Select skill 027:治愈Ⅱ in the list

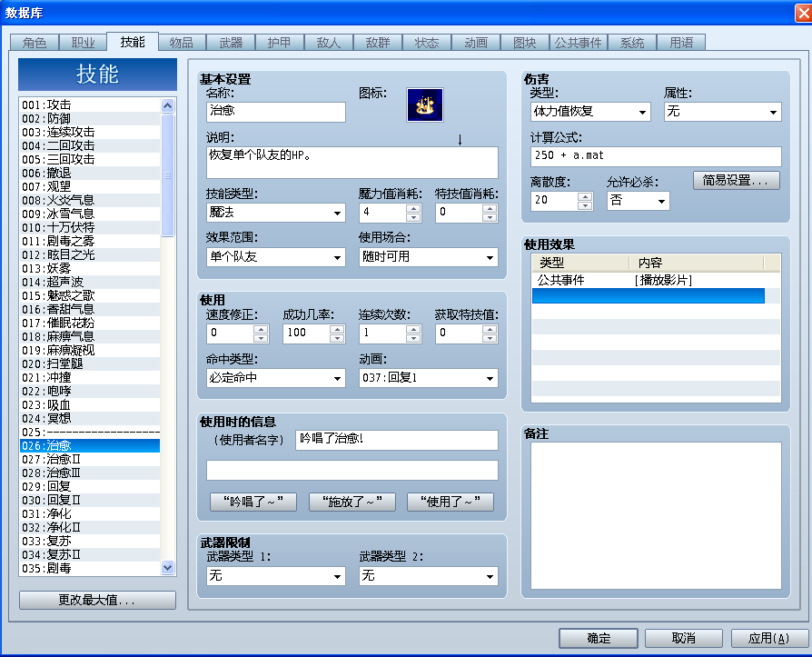pyautogui.click(x=90, y=460)
